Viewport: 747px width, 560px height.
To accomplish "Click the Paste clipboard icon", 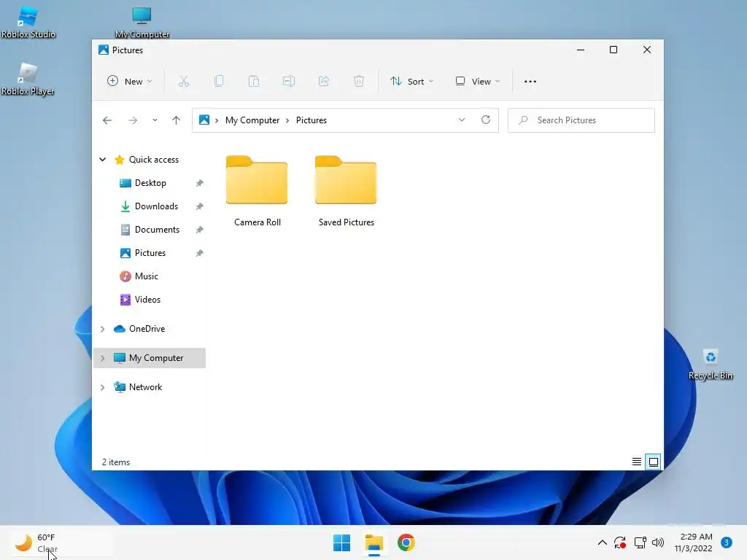I will coord(254,82).
